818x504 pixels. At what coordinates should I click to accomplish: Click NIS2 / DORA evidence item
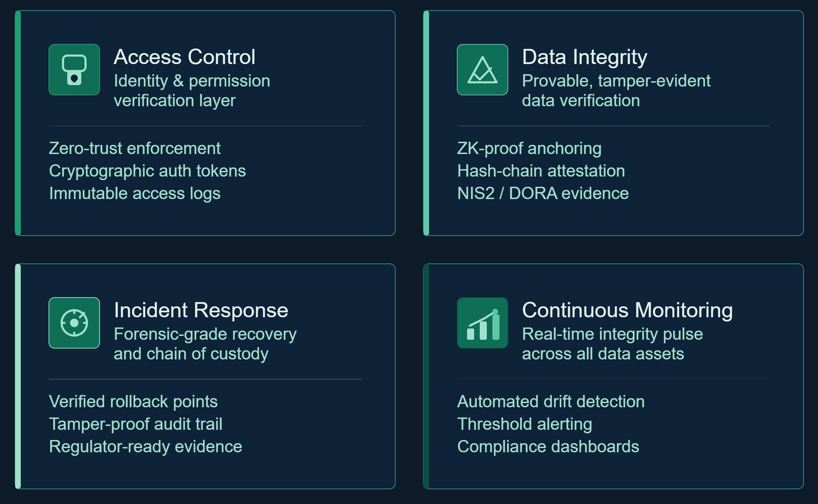pos(543,193)
